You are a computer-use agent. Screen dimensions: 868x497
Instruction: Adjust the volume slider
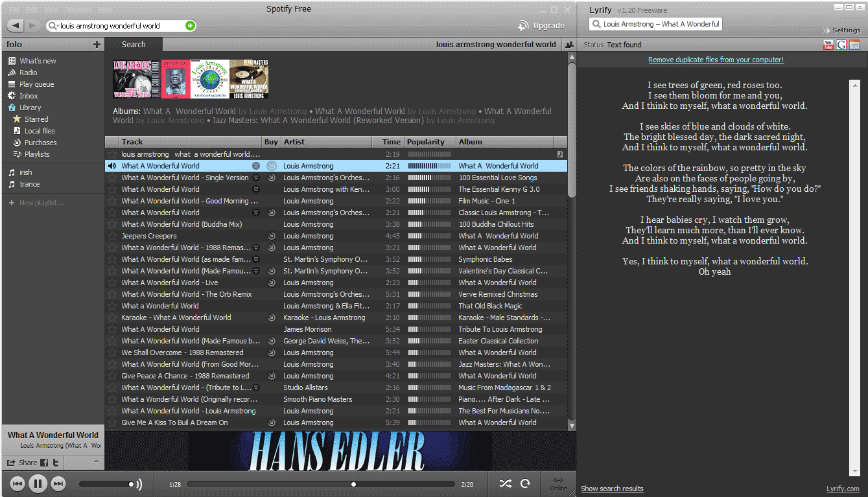pyautogui.click(x=107, y=484)
